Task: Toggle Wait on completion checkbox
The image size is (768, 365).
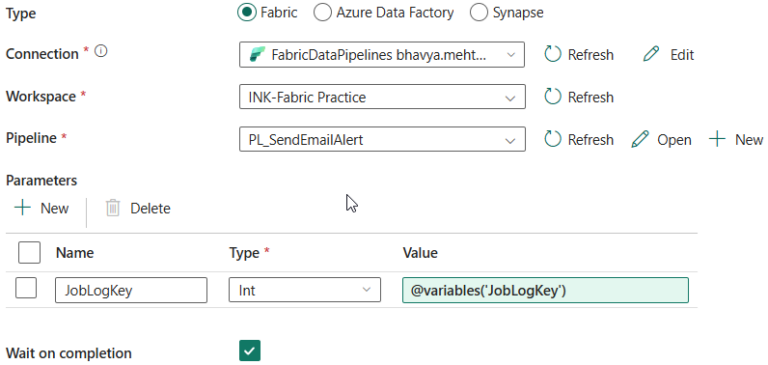Action: (x=250, y=351)
